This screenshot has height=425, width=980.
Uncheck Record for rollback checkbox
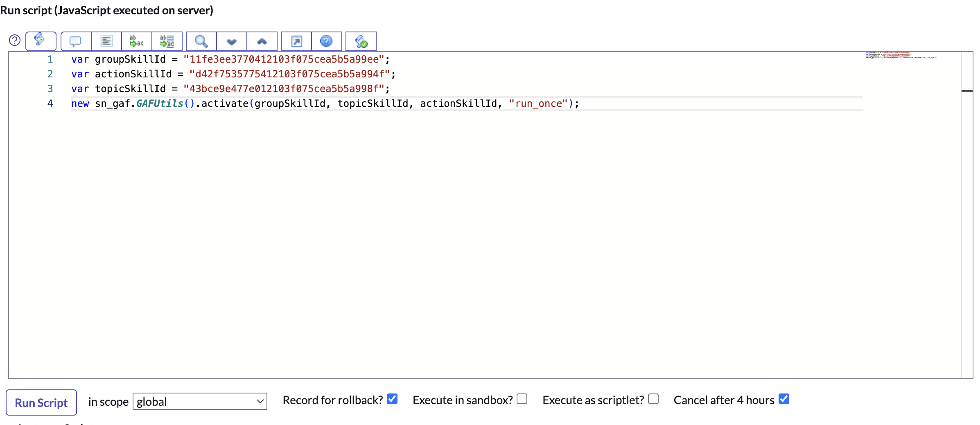[x=392, y=399]
